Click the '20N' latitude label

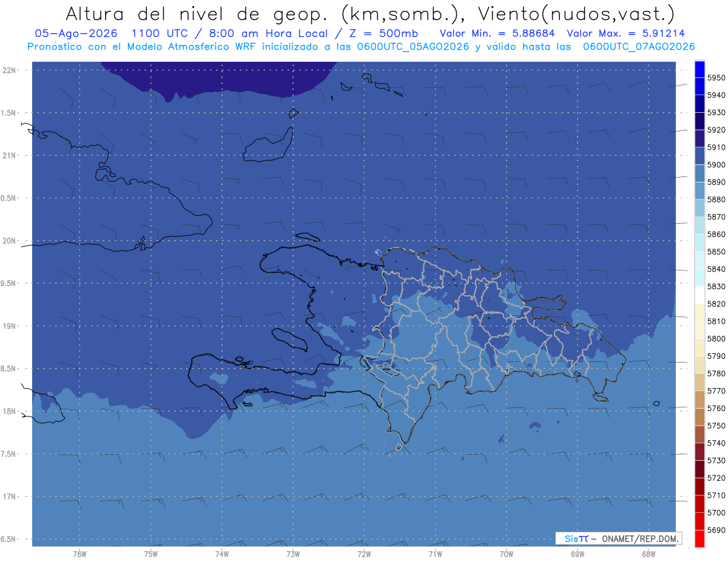click(x=10, y=241)
